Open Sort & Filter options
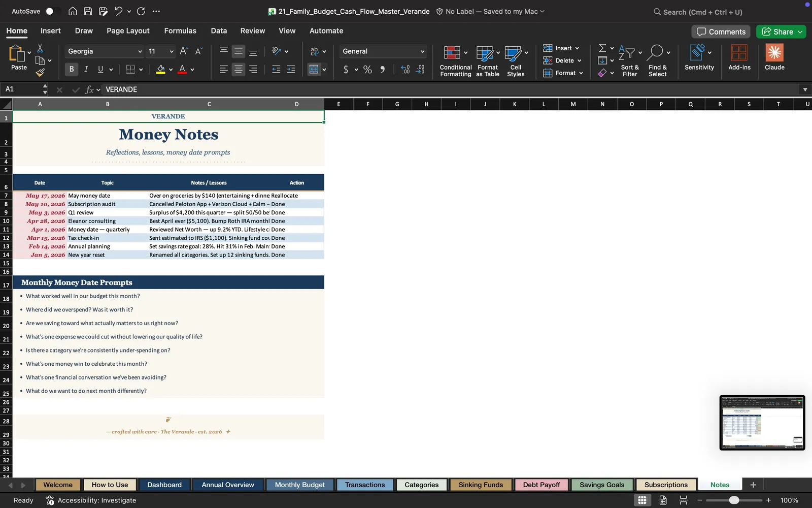812x508 pixels. [630, 60]
